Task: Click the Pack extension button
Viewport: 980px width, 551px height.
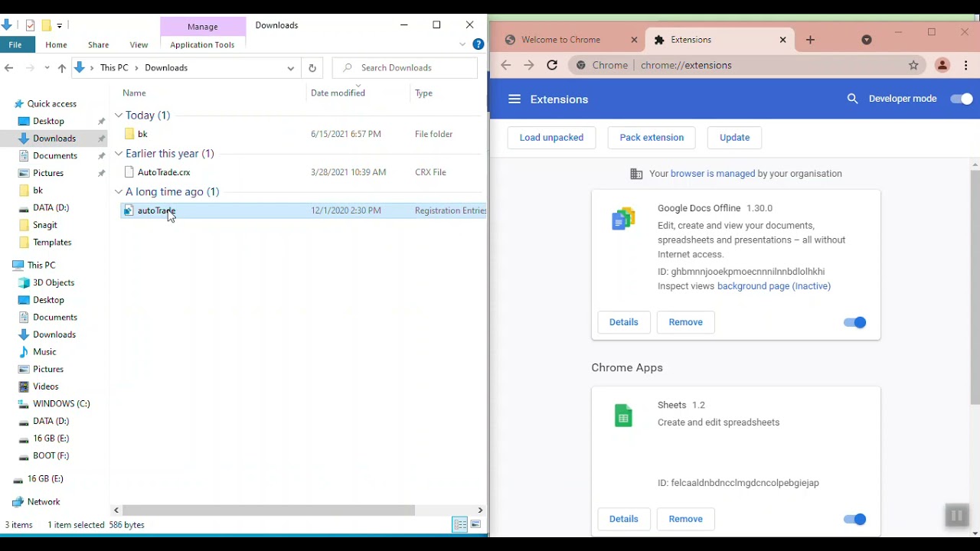Action: coord(652,138)
